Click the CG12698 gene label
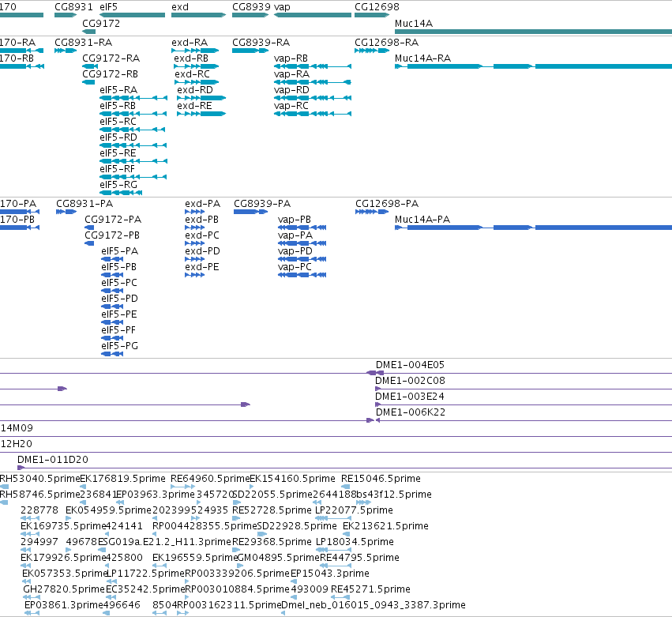Screen dimensions: 672x617 click(x=377, y=7)
